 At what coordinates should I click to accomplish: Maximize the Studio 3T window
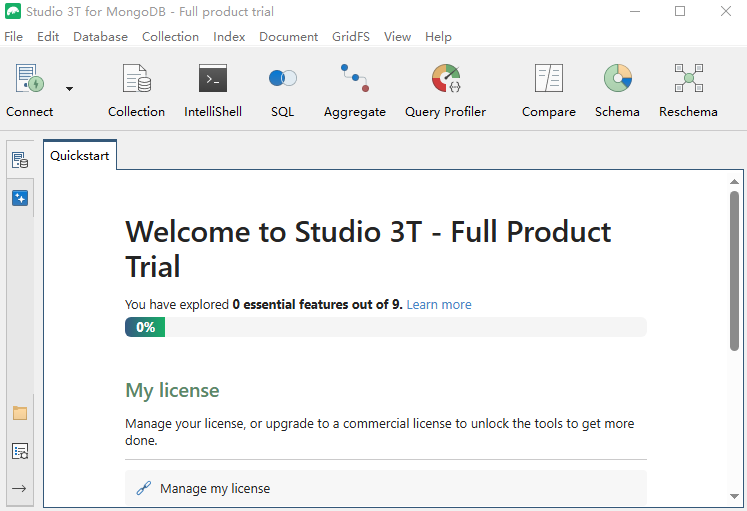click(x=680, y=11)
